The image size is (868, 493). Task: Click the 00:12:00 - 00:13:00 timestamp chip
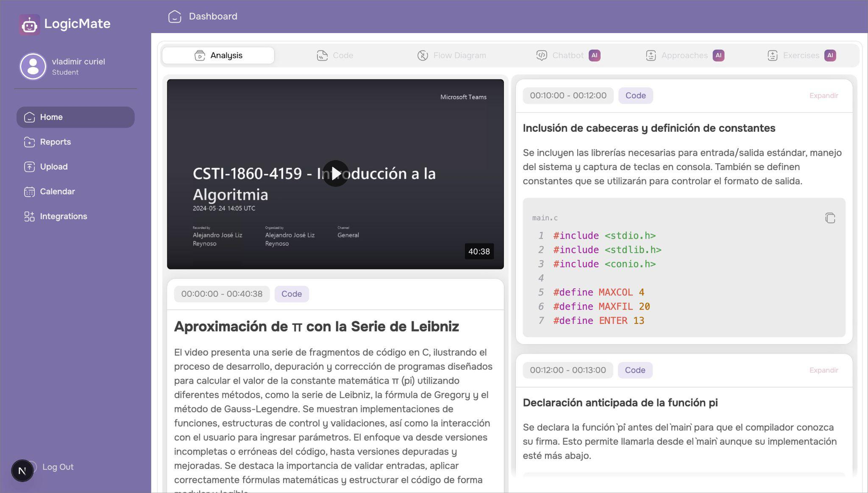568,370
